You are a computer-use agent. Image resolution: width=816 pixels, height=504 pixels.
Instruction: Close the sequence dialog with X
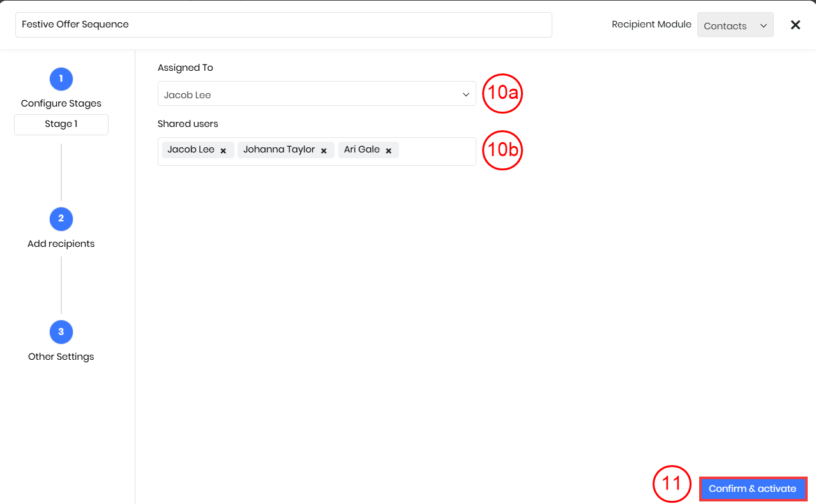click(x=796, y=25)
